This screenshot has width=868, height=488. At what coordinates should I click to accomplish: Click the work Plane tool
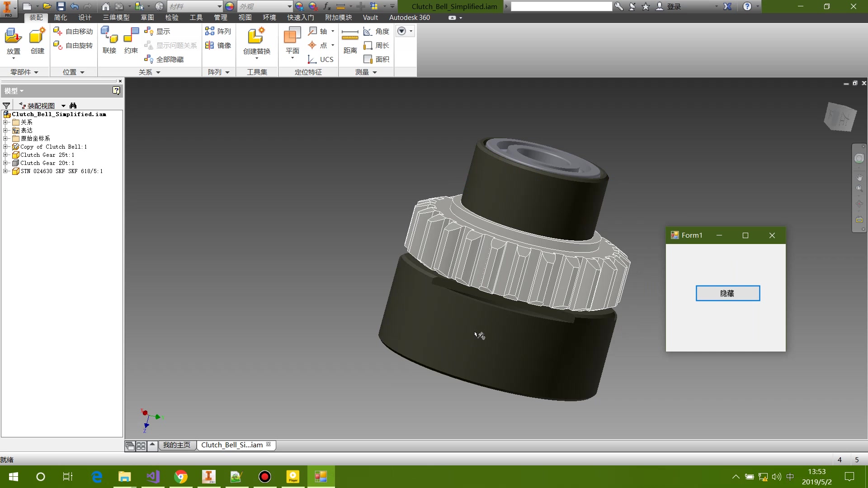coord(292,36)
